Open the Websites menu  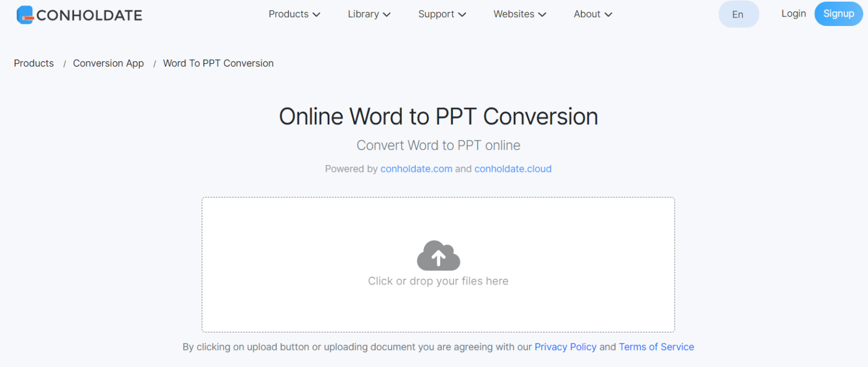[x=520, y=14]
